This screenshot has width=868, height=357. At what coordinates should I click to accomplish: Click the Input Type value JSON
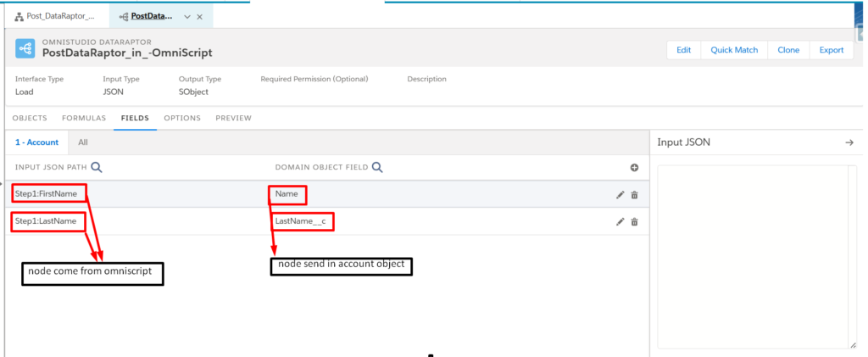tap(113, 92)
